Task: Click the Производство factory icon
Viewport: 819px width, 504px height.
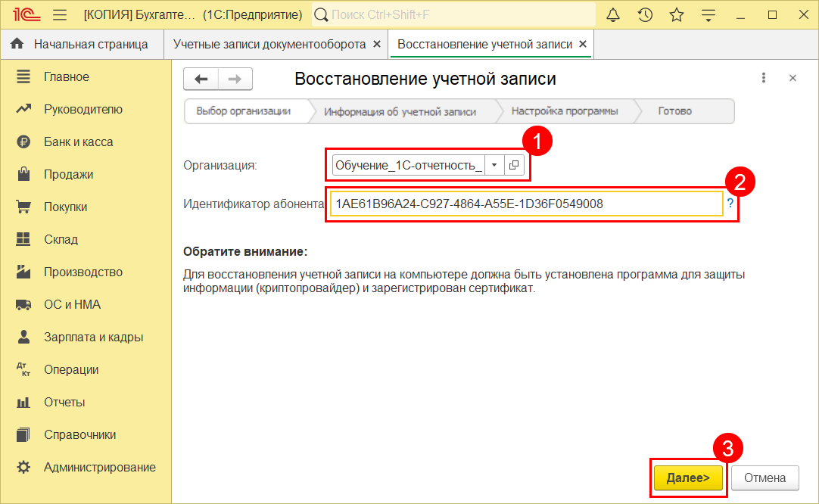Action: pyautogui.click(x=23, y=272)
